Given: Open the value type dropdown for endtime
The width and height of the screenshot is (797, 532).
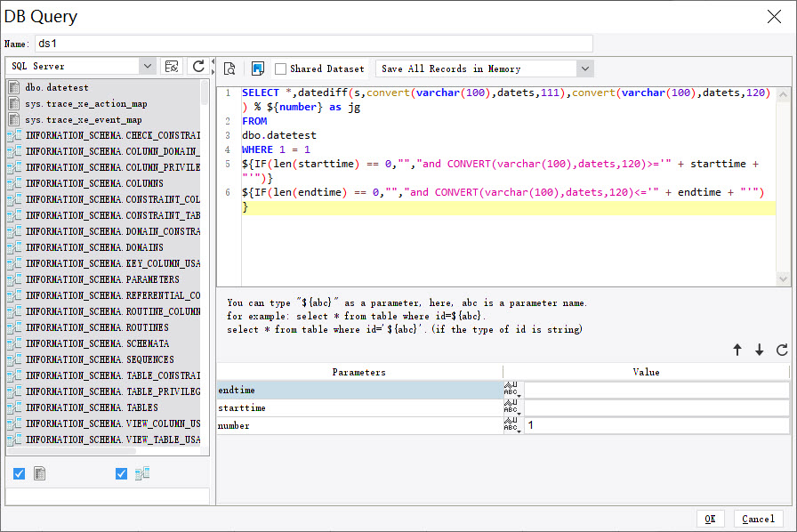Looking at the screenshot, I should [511, 391].
